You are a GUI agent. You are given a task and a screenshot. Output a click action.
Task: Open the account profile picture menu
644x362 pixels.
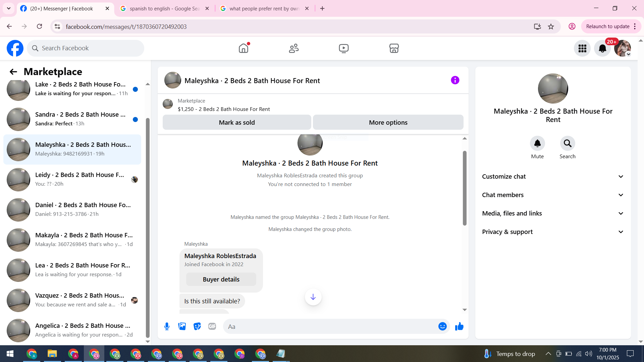click(623, 48)
